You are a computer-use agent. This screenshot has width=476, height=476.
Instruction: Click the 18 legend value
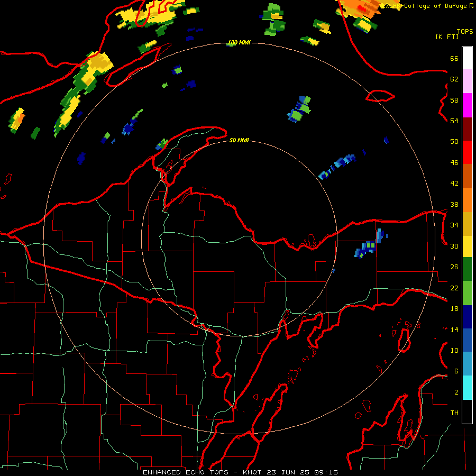[x=454, y=309]
